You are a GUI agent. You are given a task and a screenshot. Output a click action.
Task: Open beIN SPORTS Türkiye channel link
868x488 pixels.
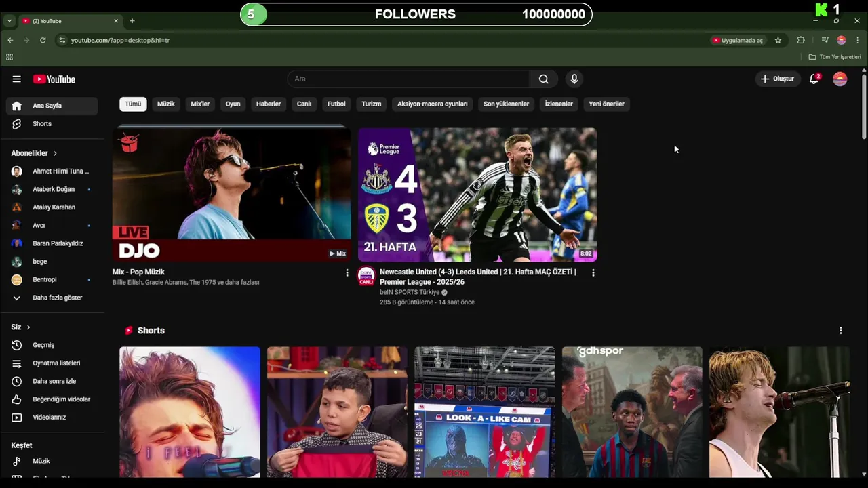(x=410, y=292)
